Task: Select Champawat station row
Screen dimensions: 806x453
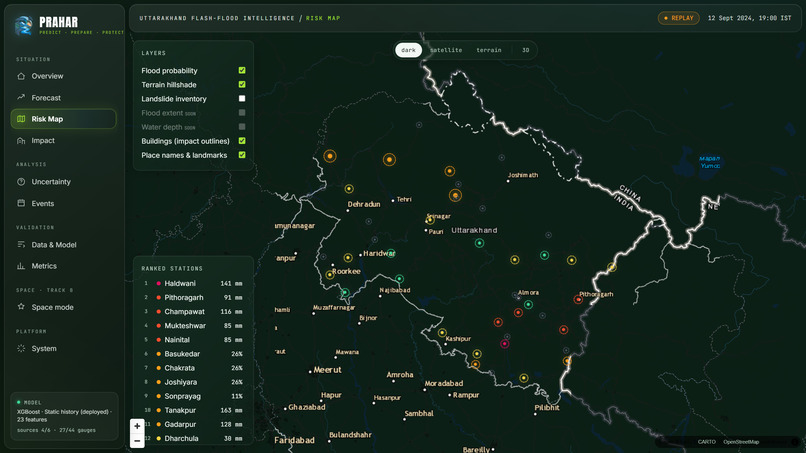Action: point(193,312)
